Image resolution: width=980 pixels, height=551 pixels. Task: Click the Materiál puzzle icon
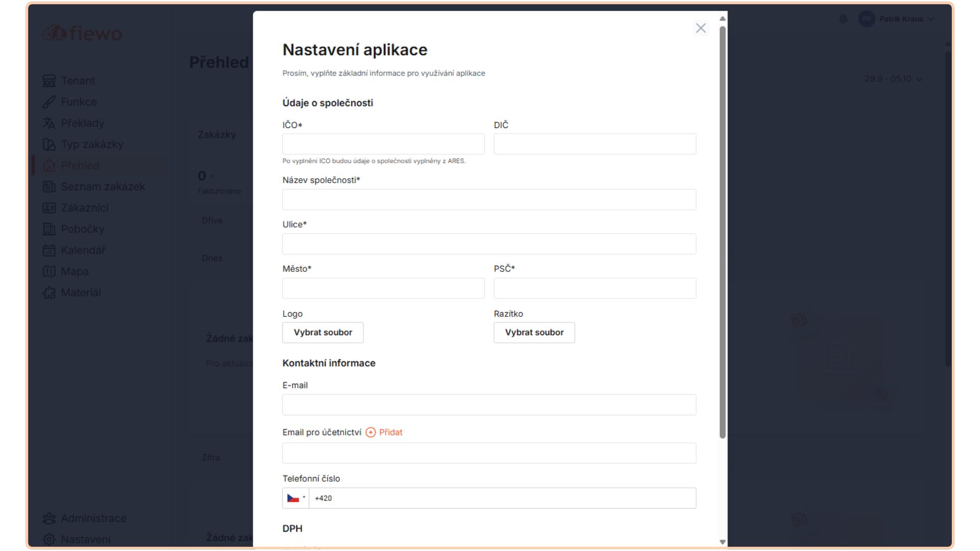[x=49, y=293]
